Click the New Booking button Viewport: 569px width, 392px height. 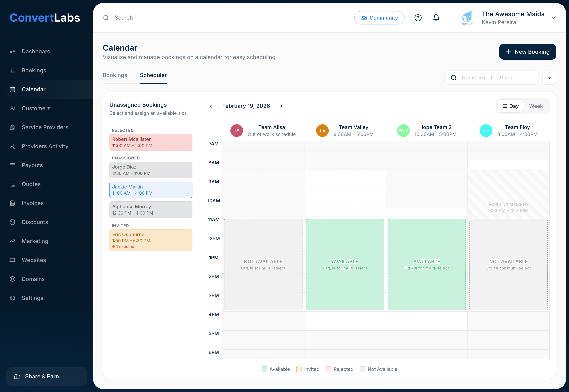click(x=527, y=52)
